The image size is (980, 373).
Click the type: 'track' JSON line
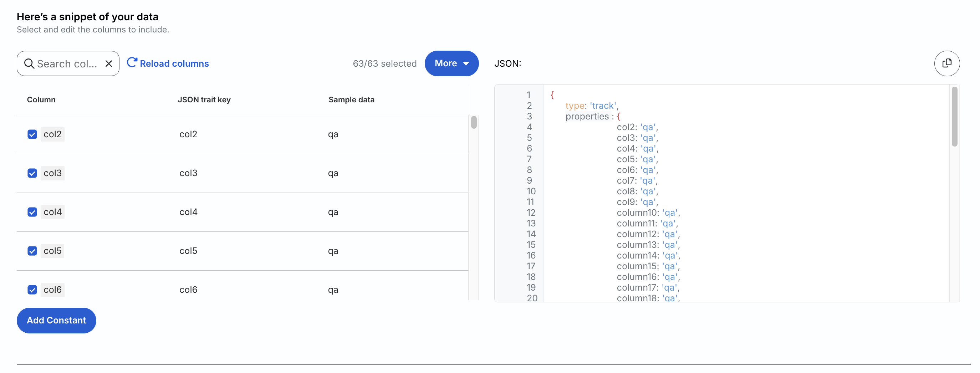[592, 106]
